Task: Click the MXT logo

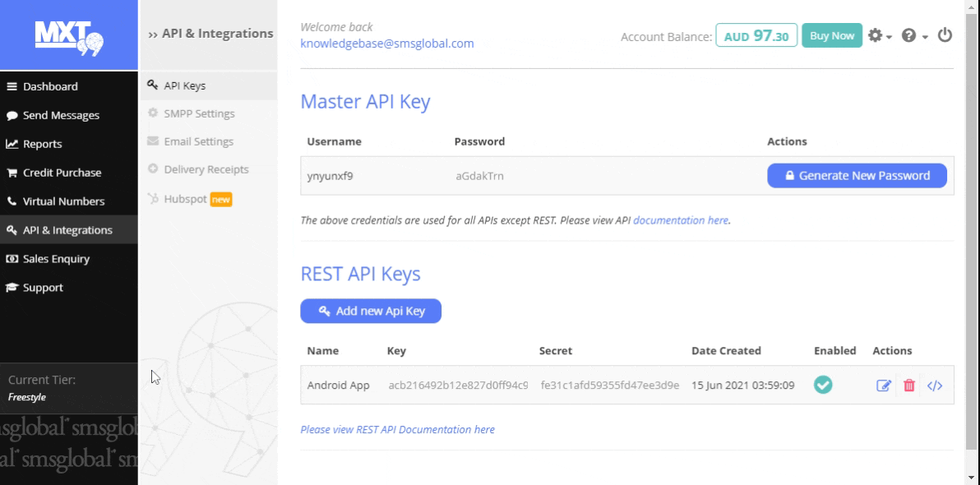Action: (69, 35)
